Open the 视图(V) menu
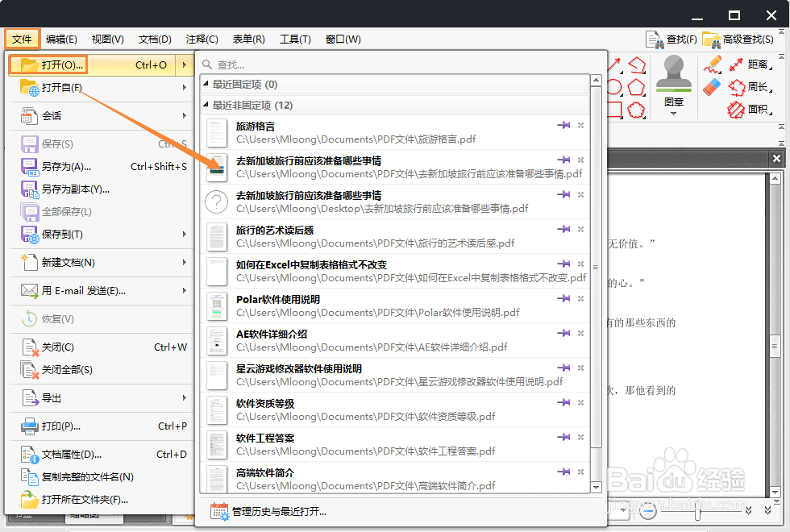Screen dimensions: 790x532 pyautogui.click(x=107, y=39)
